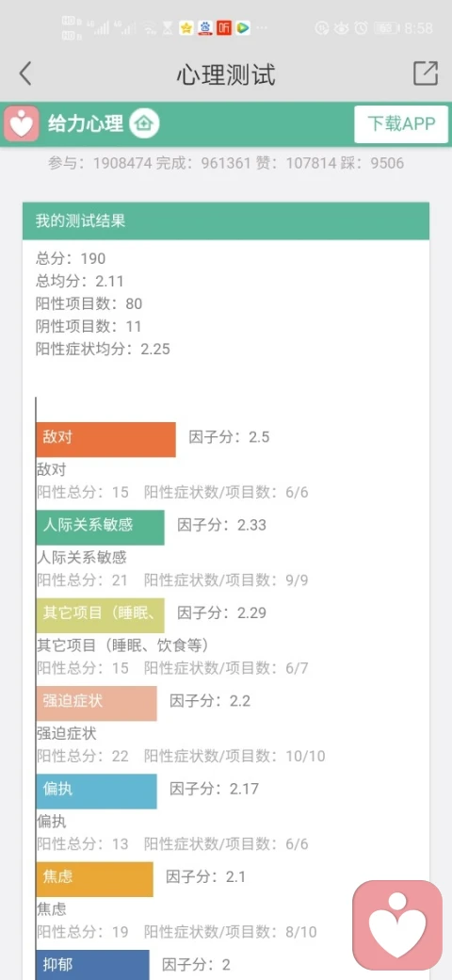
Task: Tap the 给力心理 brand name
Action: click(86, 123)
